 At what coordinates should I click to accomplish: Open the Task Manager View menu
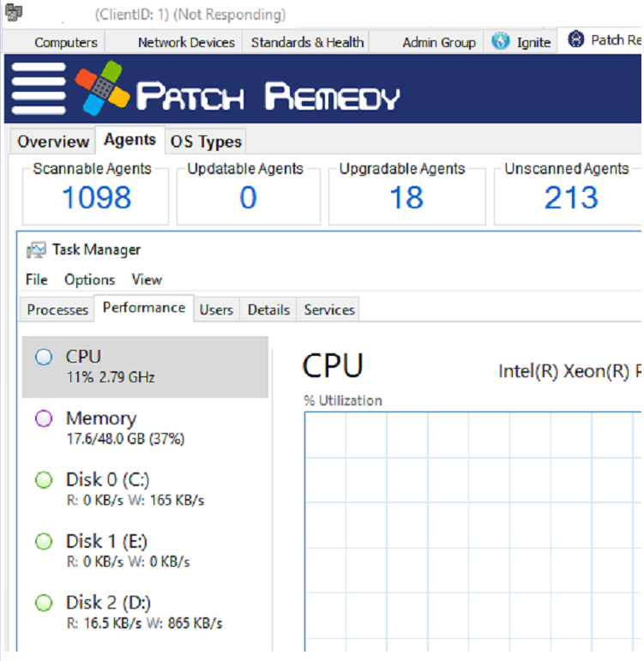click(x=147, y=279)
